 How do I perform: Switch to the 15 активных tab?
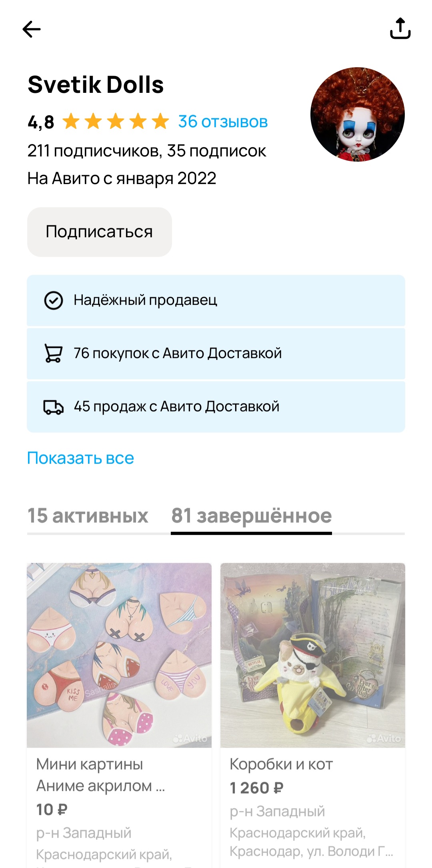[88, 516]
